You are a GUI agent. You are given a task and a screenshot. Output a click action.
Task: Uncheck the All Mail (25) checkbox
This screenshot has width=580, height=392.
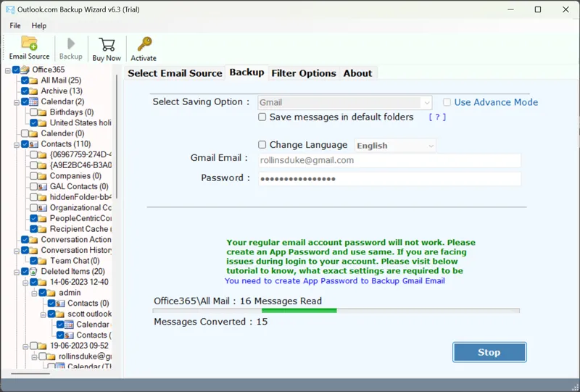pos(25,80)
